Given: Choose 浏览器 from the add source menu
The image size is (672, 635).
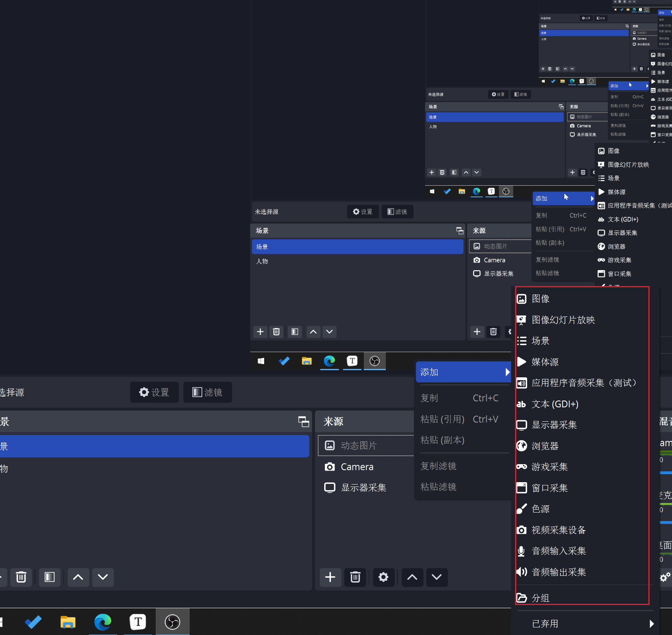Looking at the screenshot, I should (545, 446).
